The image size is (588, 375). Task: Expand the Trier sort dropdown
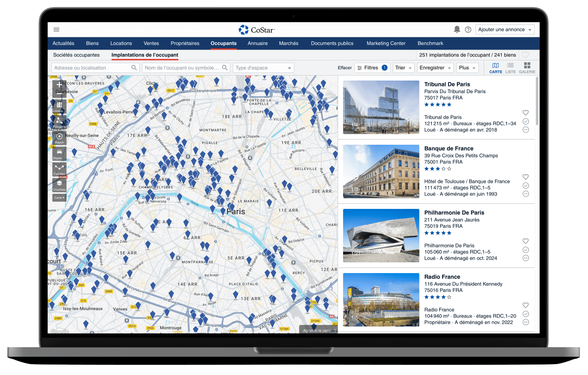(404, 68)
